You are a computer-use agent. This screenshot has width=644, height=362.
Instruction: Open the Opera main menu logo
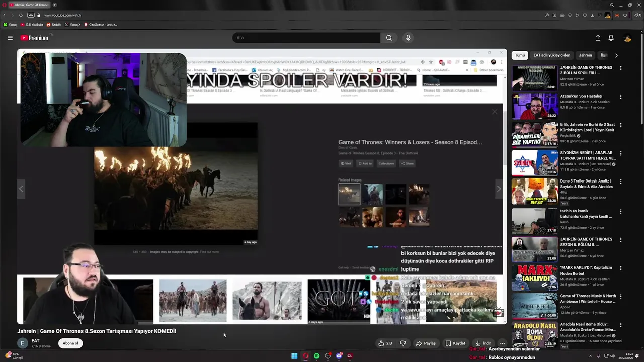4,5
